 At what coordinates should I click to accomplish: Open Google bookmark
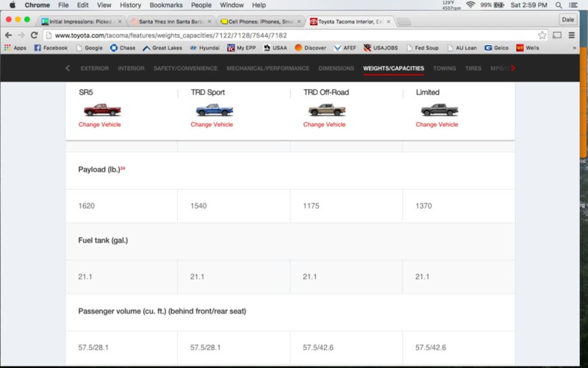point(89,48)
